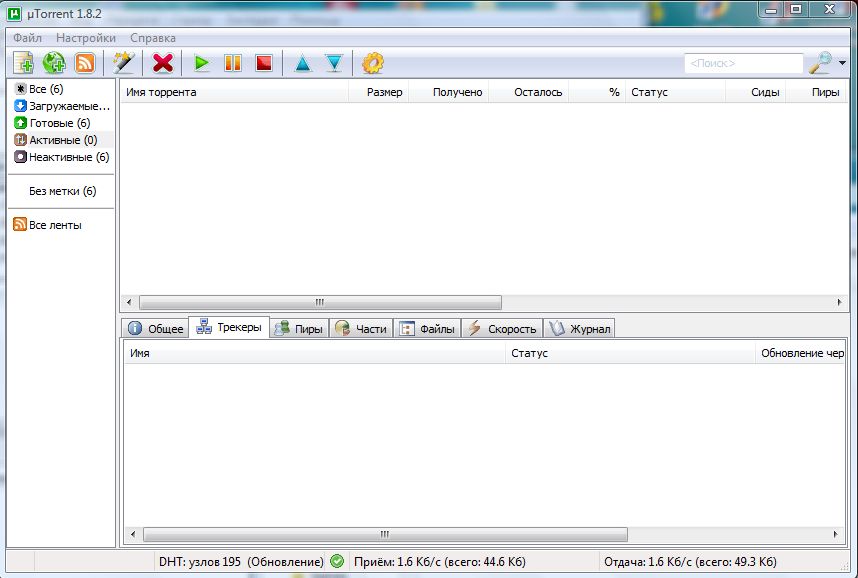Click Статус column header in trackers pane

point(630,353)
